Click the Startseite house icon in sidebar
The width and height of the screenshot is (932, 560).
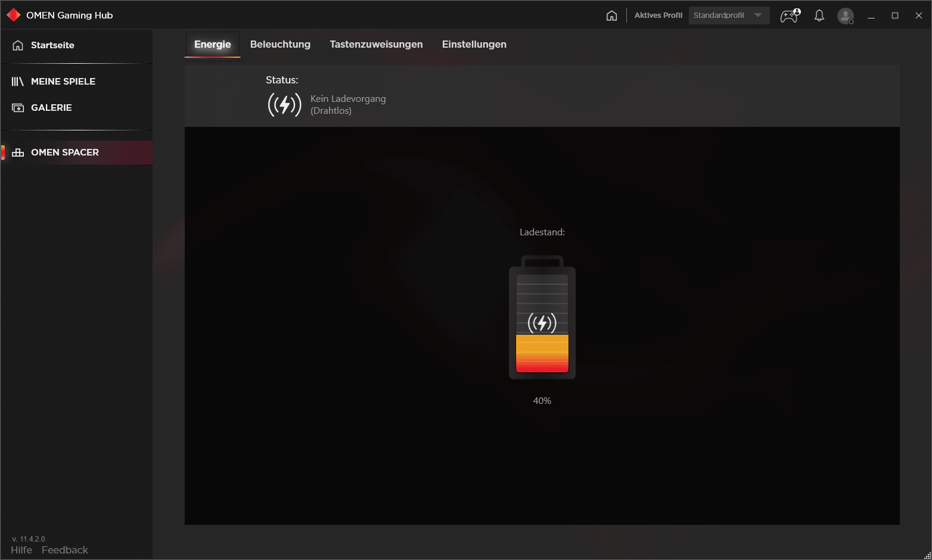coord(18,45)
